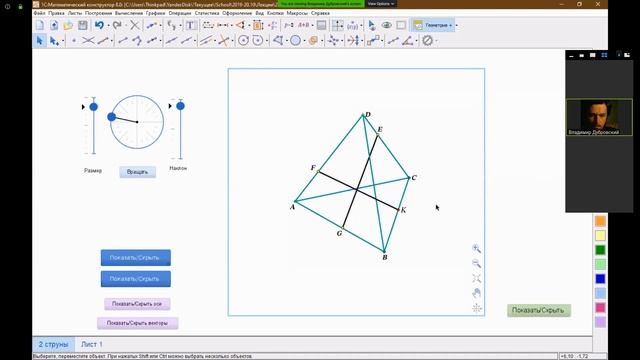Fit the drawing to the canvas
Viewport: 640px width, 360px height.
(x=476, y=278)
